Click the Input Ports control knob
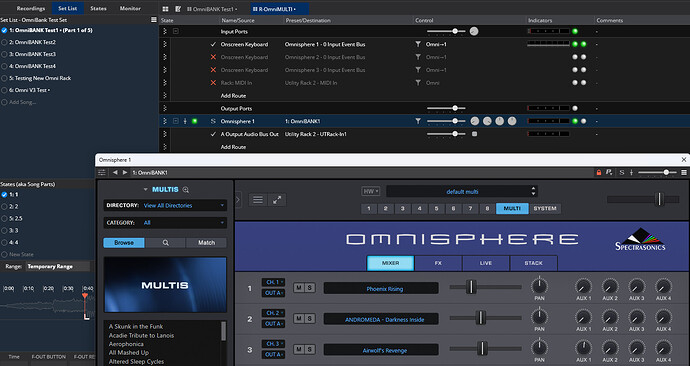Screen dimensions: 690x366 pos(474,31)
